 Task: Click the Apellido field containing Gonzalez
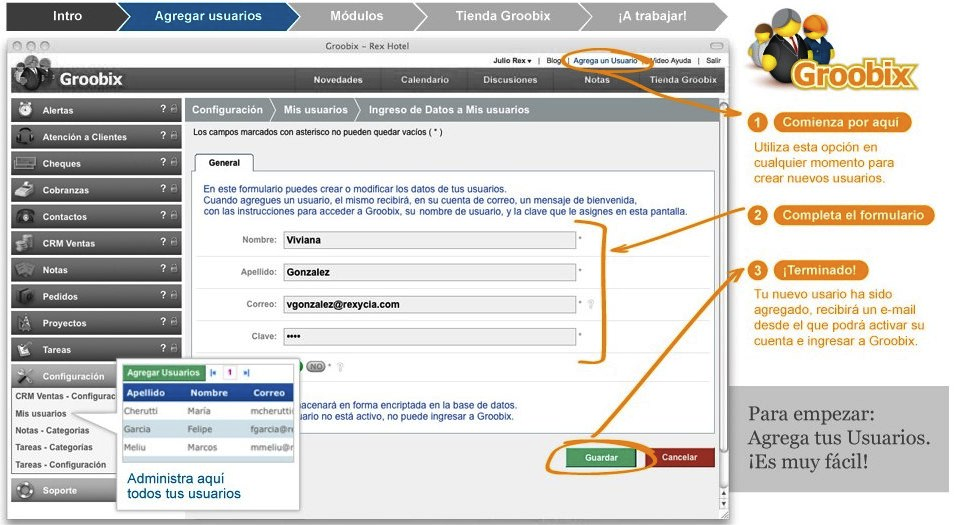coord(430,272)
